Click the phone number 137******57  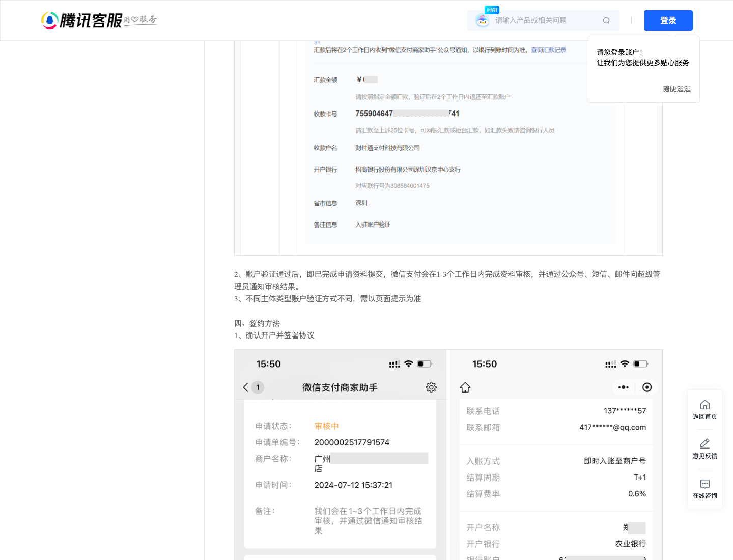pos(625,411)
